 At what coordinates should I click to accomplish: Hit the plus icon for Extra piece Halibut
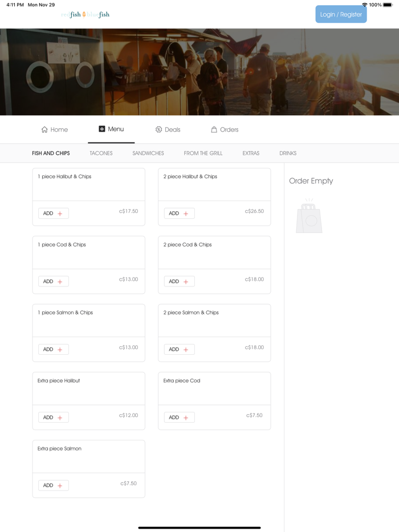pos(60,418)
